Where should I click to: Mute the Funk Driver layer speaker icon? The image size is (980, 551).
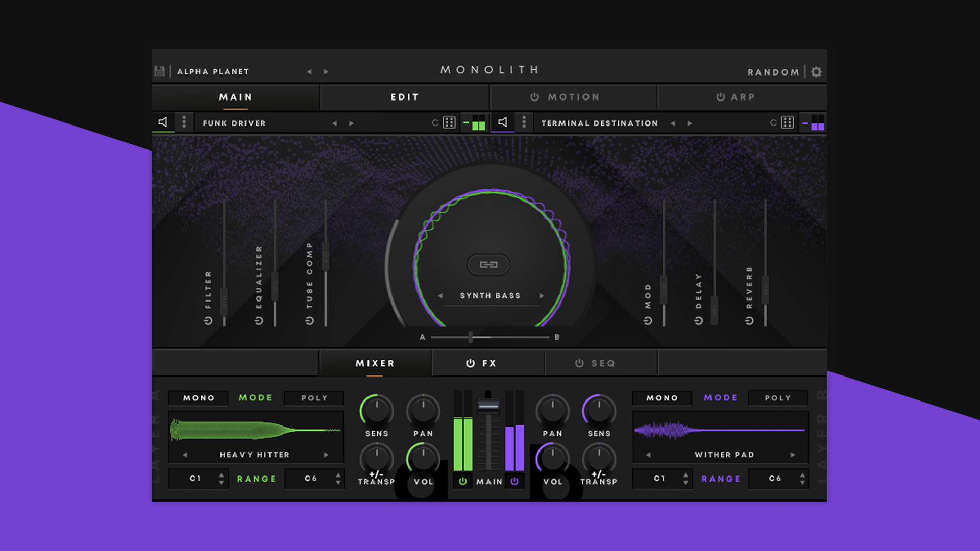(x=163, y=122)
